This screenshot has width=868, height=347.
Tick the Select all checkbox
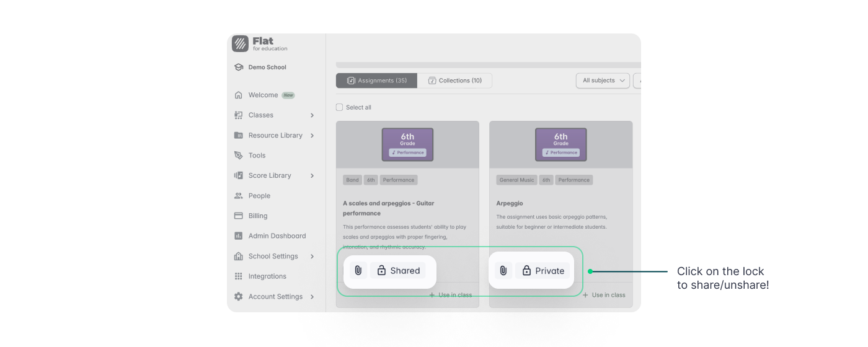coord(339,107)
